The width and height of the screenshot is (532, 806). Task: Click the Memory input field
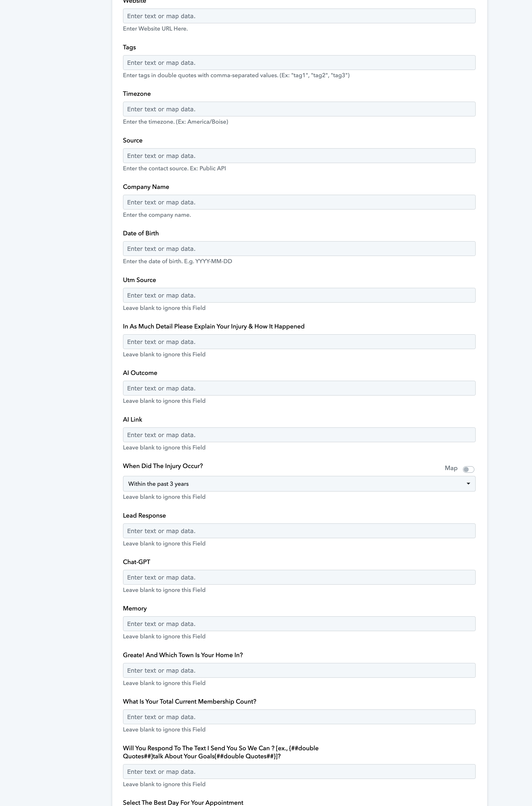(x=299, y=624)
